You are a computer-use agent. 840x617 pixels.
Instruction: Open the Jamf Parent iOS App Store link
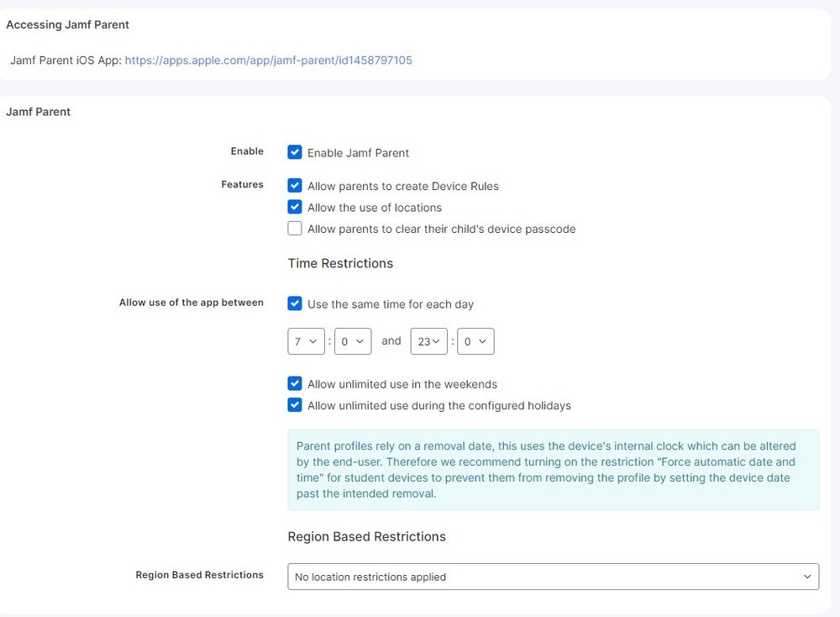269,60
